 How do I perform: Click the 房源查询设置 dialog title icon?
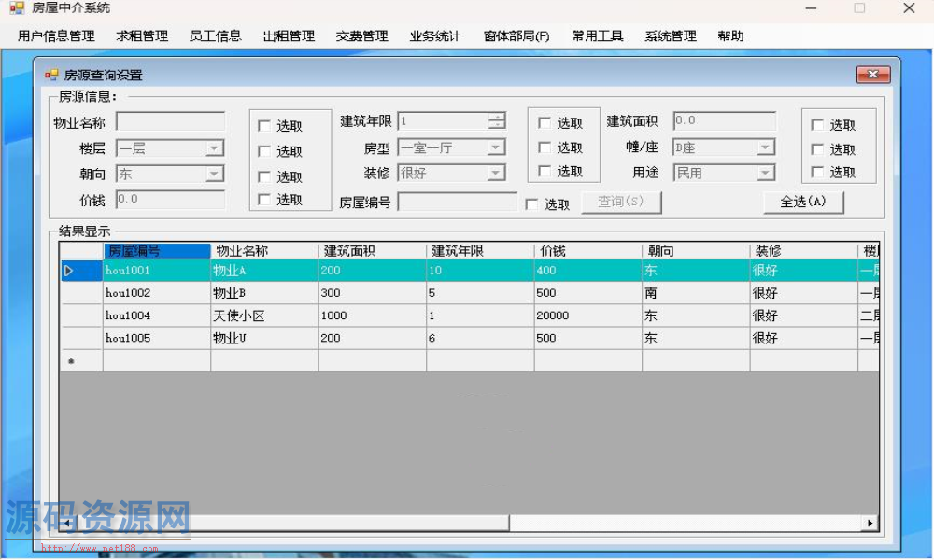(x=51, y=75)
